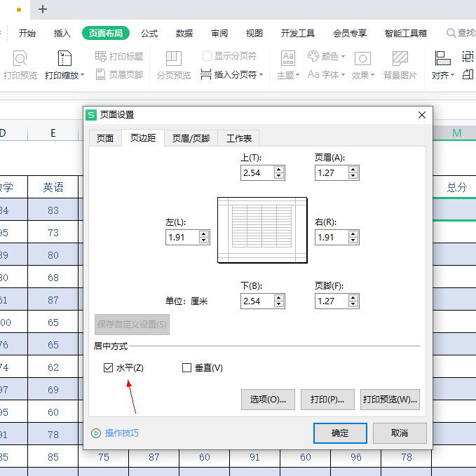Click the Align (对齐) icon
476x476 pixels.
[442, 58]
